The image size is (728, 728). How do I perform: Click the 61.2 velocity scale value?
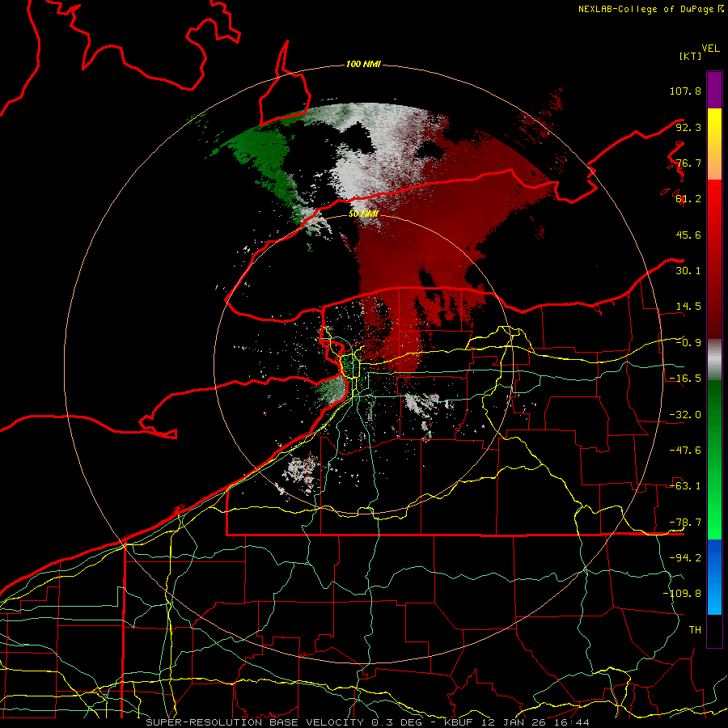point(688,199)
